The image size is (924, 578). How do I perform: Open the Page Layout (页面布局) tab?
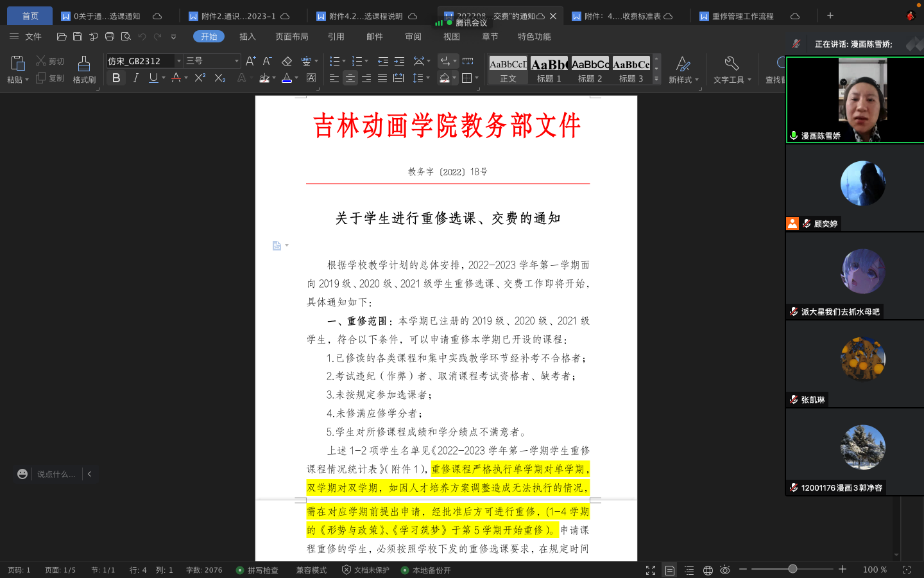(291, 37)
